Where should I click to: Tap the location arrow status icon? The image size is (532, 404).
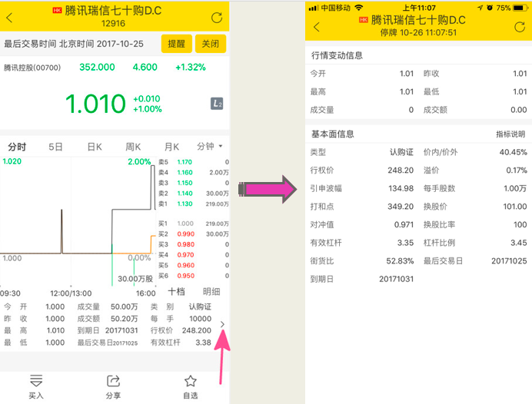click(x=480, y=8)
